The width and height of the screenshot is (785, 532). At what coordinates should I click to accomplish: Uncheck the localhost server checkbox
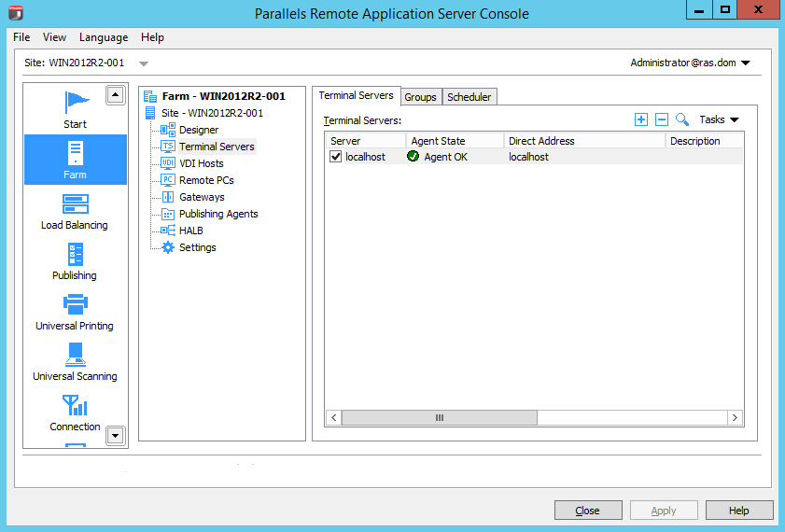(335, 157)
